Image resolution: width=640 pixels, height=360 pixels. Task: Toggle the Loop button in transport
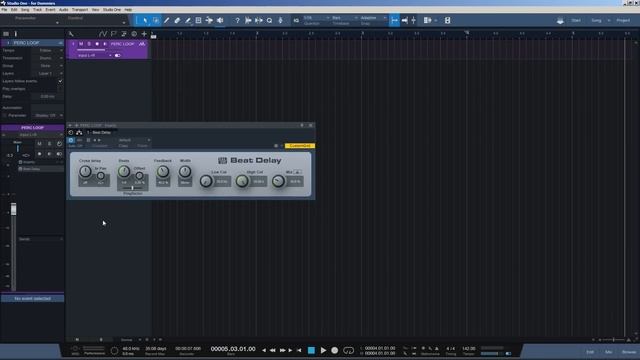coord(348,350)
